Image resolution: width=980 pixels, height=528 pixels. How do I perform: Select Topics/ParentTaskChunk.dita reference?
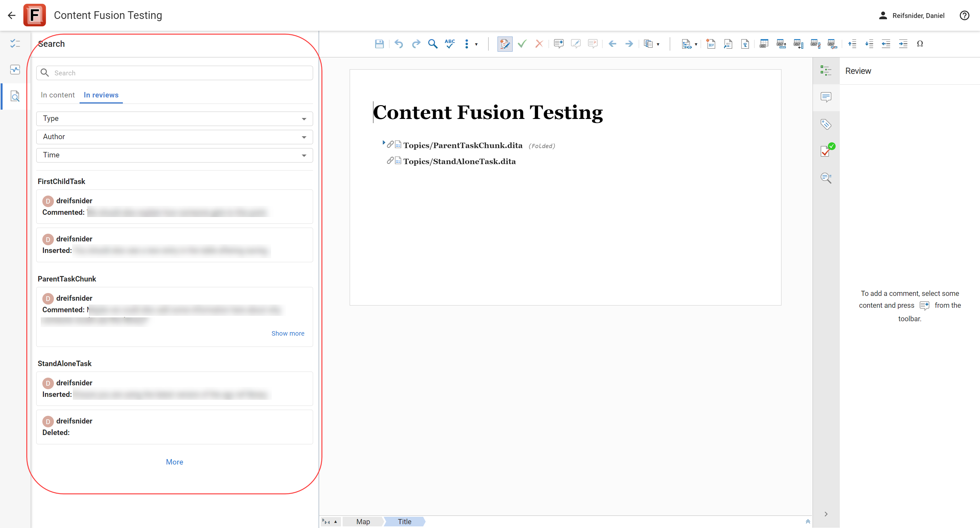click(x=463, y=145)
